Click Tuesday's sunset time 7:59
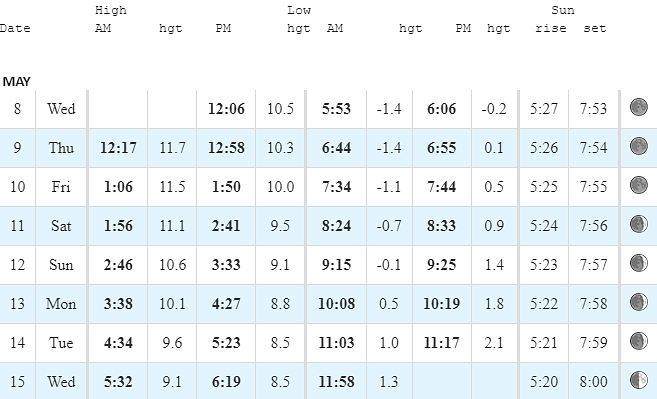Image resolution: width=657 pixels, height=399 pixels. (593, 343)
